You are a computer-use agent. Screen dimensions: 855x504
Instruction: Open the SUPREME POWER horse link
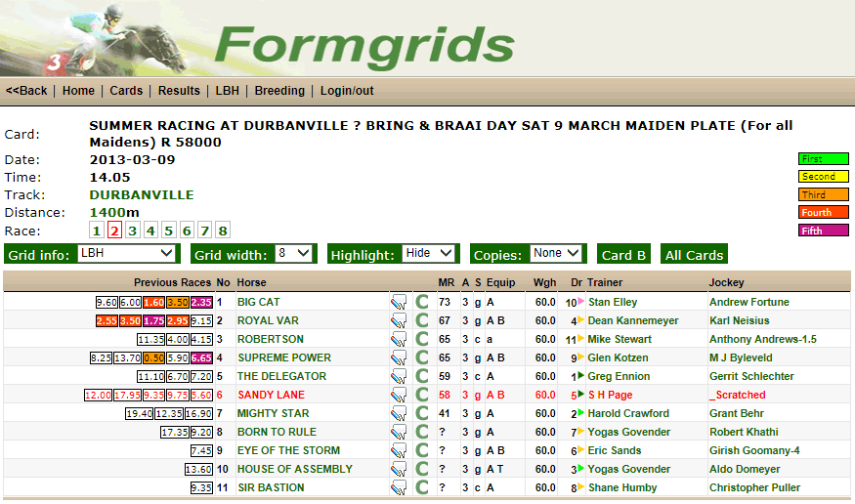click(x=284, y=357)
